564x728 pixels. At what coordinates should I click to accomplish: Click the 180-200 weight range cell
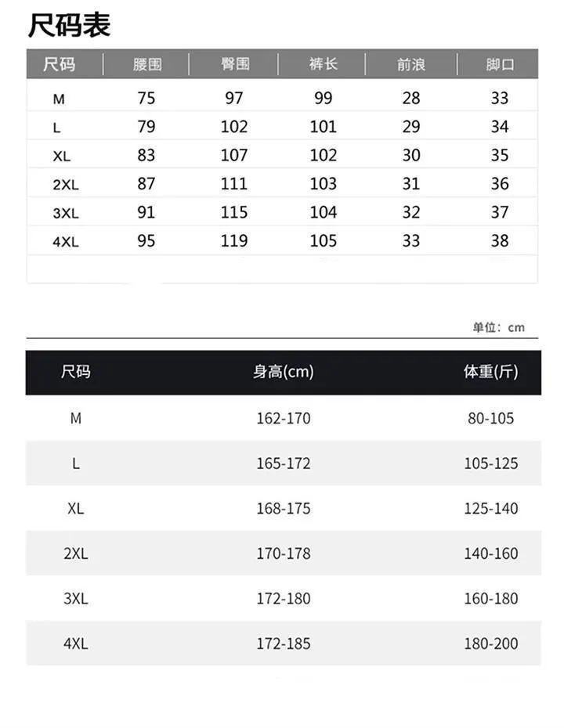(x=490, y=643)
